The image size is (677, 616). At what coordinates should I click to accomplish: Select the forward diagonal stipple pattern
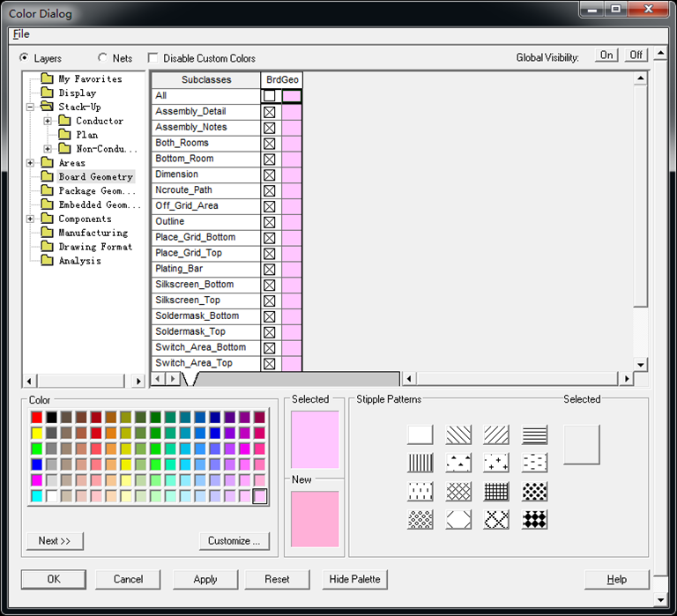pos(496,434)
